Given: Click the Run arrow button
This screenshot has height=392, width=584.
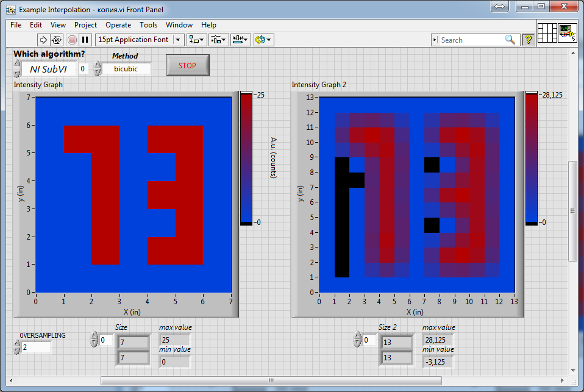Looking at the screenshot, I should click(x=43, y=40).
